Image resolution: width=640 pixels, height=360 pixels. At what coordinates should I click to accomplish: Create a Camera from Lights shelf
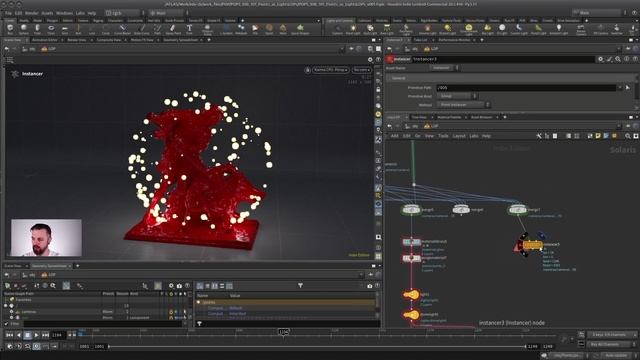coord(337,29)
